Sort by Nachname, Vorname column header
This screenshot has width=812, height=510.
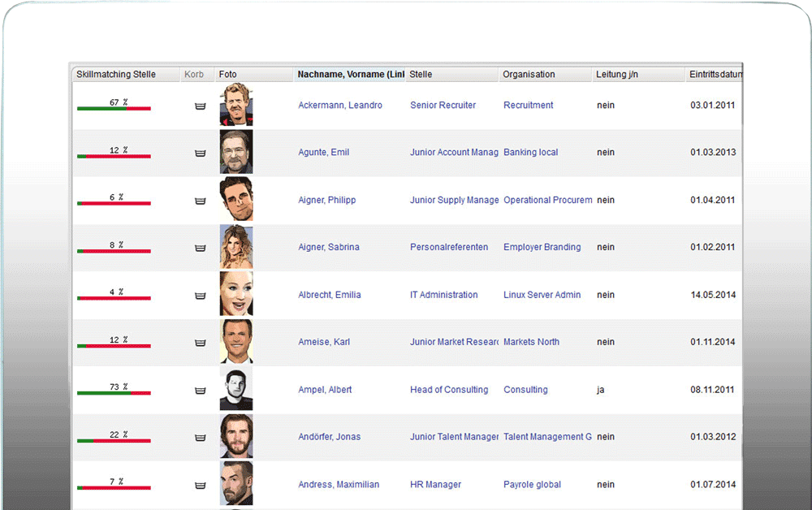(x=349, y=74)
